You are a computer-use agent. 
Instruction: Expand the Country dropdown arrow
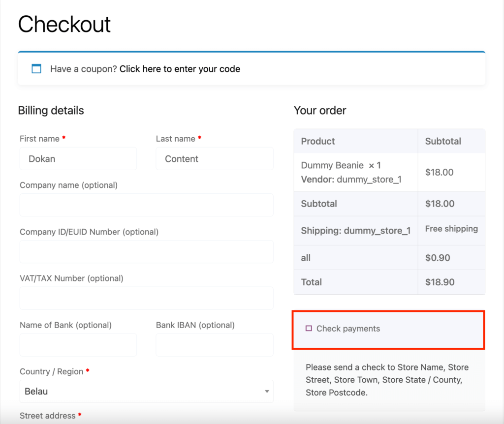point(267,391)
